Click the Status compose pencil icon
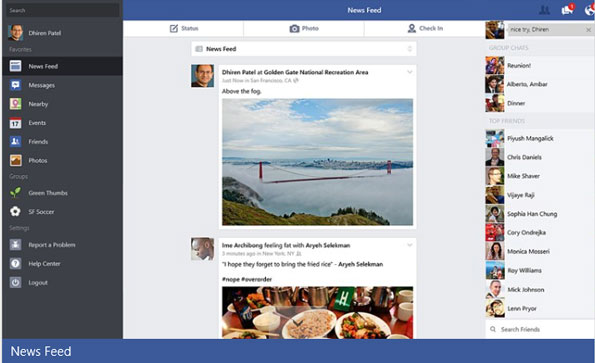This screenshot has height=363, width=595. pos(174,28)
